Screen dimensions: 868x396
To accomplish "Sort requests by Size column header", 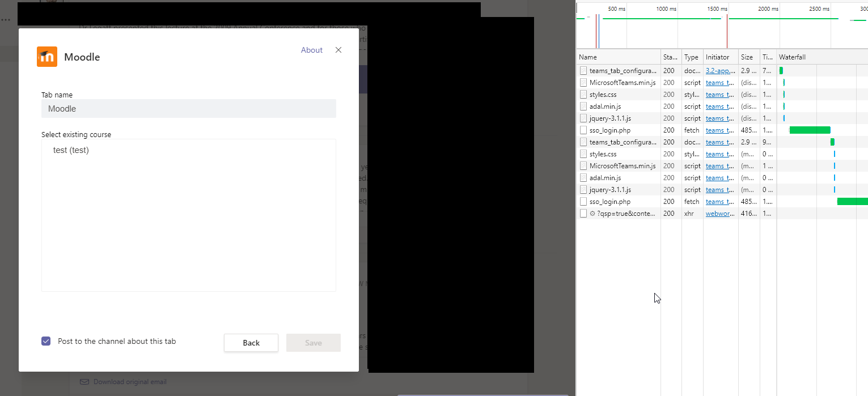I will [750, 57].
